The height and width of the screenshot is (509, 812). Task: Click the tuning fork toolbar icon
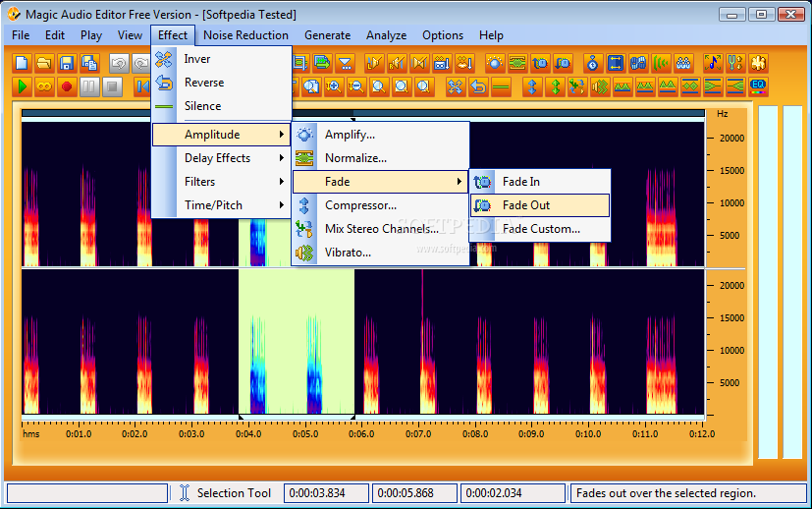735,63
